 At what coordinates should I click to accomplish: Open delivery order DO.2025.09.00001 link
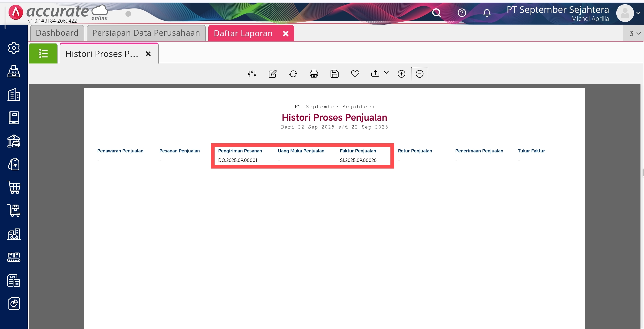coord(237,160)
